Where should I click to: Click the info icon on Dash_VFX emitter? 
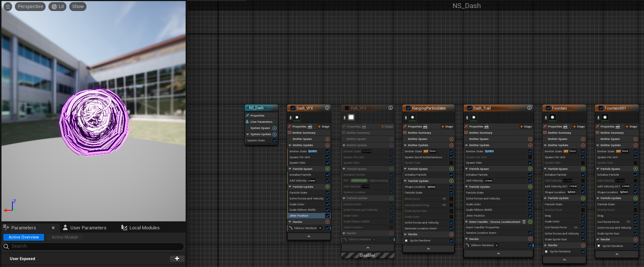tap(327, 108)
